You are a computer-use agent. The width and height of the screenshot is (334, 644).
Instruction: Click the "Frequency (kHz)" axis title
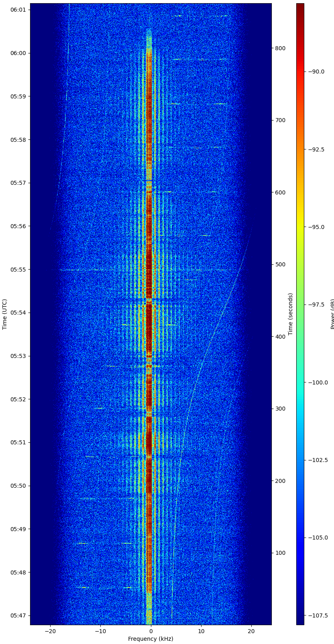[x=151, y=639]
